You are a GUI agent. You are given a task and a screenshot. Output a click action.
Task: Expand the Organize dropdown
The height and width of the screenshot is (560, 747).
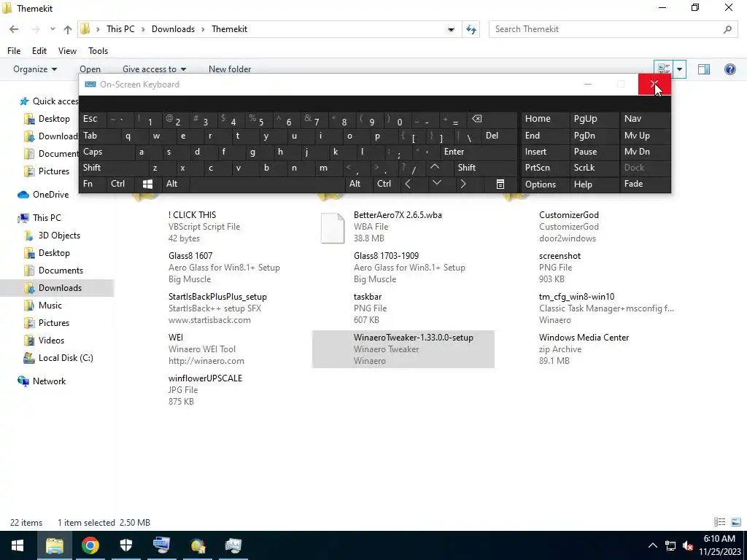[x=35, y=69]
